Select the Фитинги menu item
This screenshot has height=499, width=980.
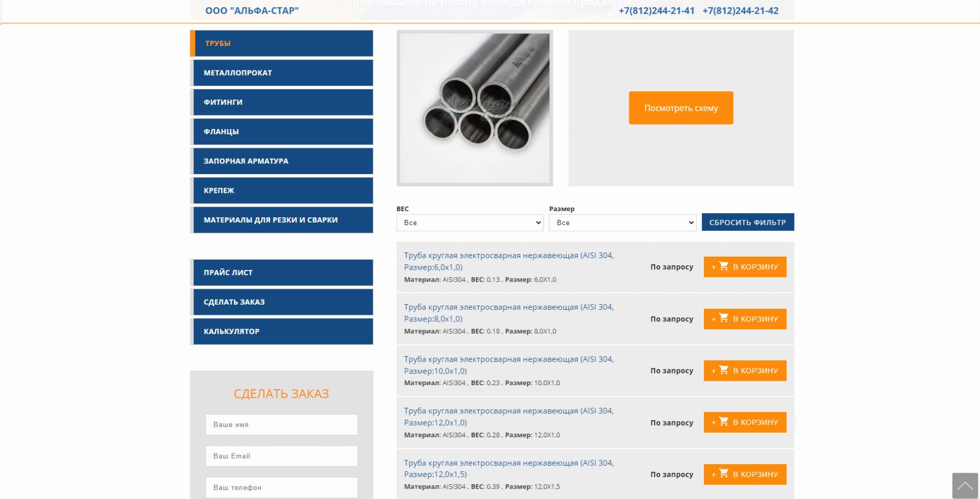click(x=283, y=102)
